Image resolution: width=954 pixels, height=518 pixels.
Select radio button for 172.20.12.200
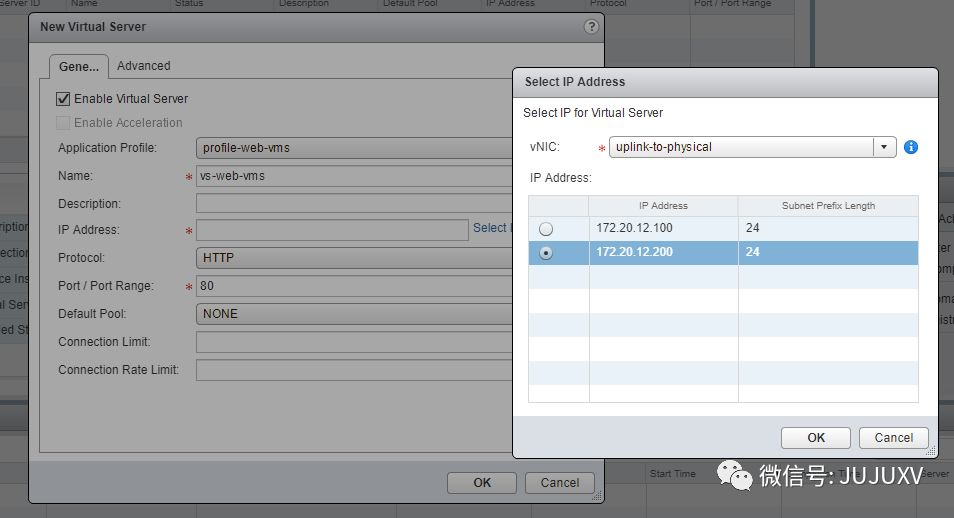tap(546, 253)
